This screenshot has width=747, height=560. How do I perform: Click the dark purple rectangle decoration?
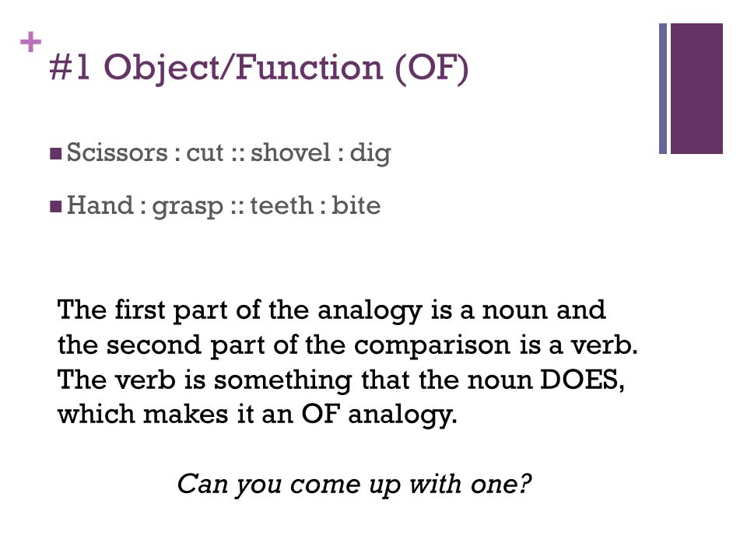tap(696, 89)
